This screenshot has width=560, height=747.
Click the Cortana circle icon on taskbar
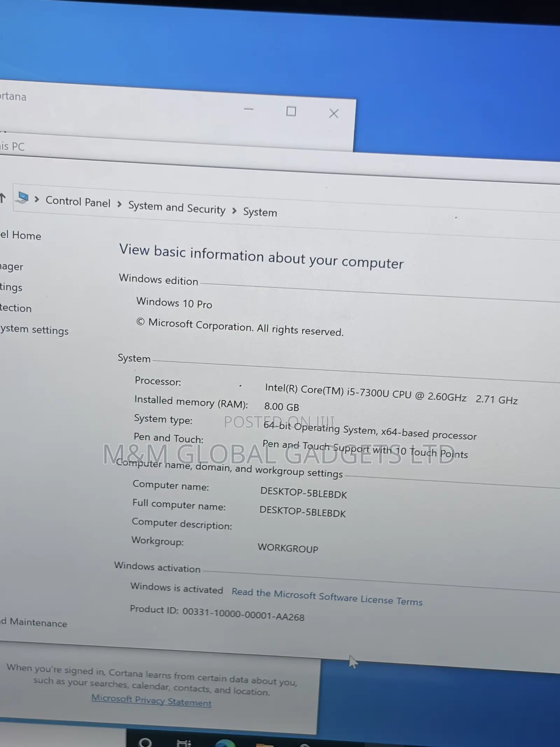pyautogui.click(x=145, y=742)
